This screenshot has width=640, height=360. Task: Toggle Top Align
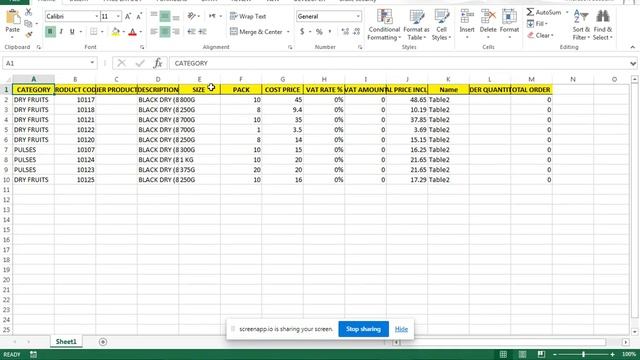click(x=154, y=16)
